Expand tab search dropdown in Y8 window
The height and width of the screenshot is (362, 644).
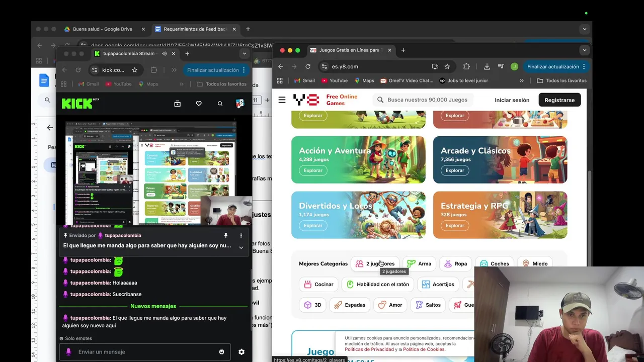584,50
